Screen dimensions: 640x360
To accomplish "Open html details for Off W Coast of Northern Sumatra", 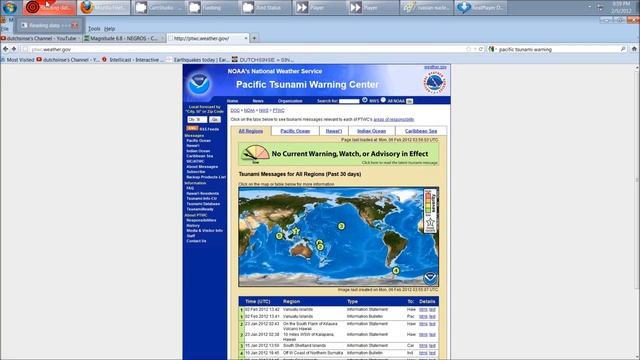I will pyautogui.click(x=423, y=353).
